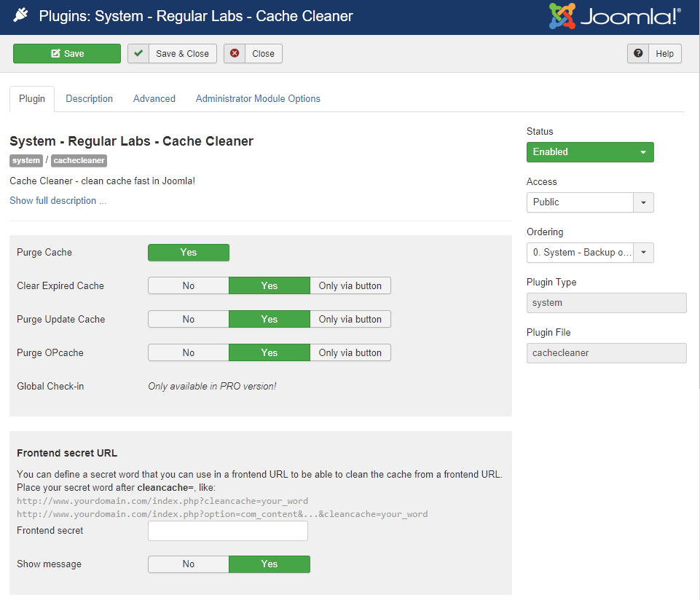
Task: Click the example URL containing option=com_content
Action: pos(222,514)
